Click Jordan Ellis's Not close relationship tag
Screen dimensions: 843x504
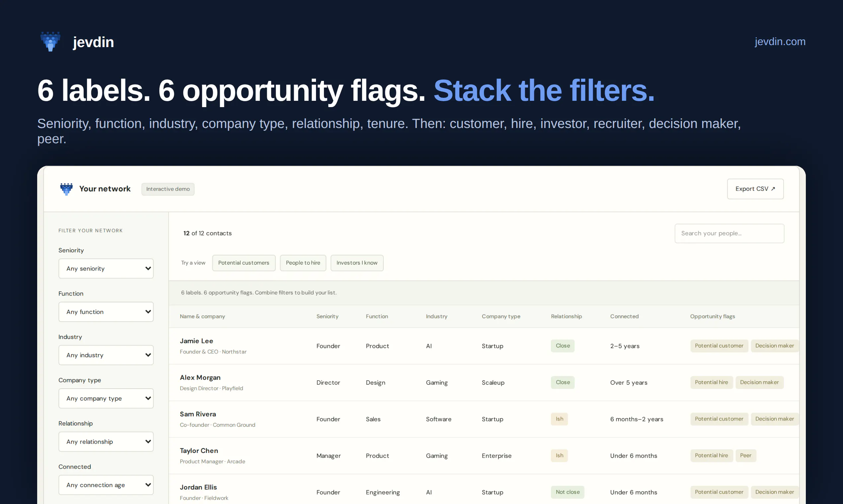(568, 492)
